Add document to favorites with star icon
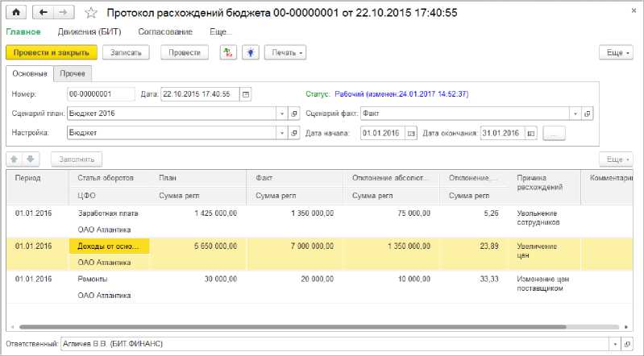This screenshot has height=356, width=644. pyautogui.click(x=91, y=14)
